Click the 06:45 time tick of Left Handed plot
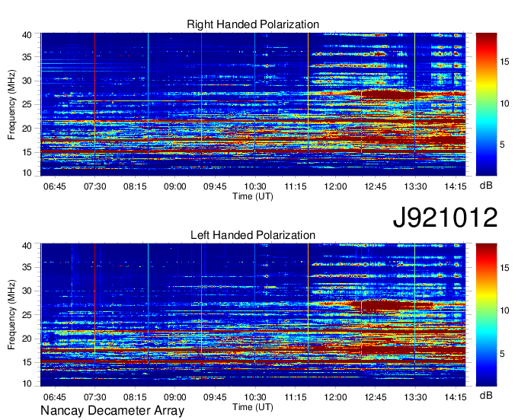This screenshot has width=518, height=420. click(x=55, y=397)
